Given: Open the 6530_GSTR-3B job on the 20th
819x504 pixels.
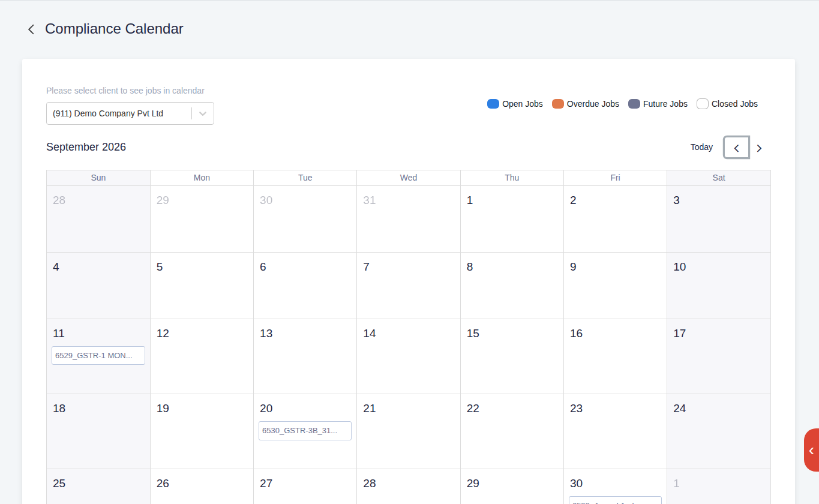Looking at the screenshot, I should (305, 430).
